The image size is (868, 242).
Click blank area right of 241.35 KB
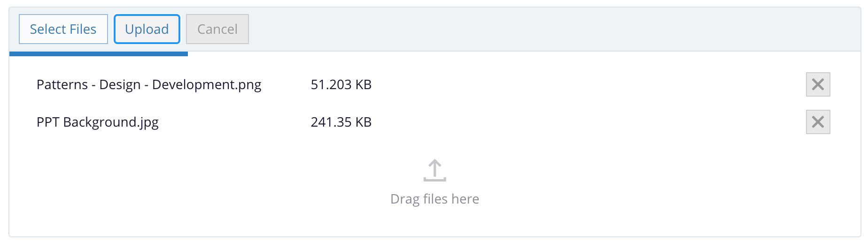564,122
